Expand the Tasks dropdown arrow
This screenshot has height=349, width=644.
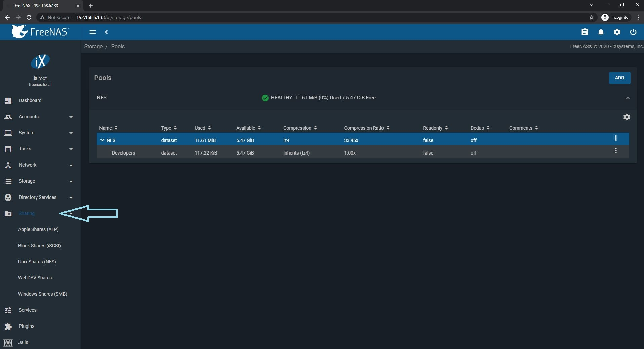point(71,149)
